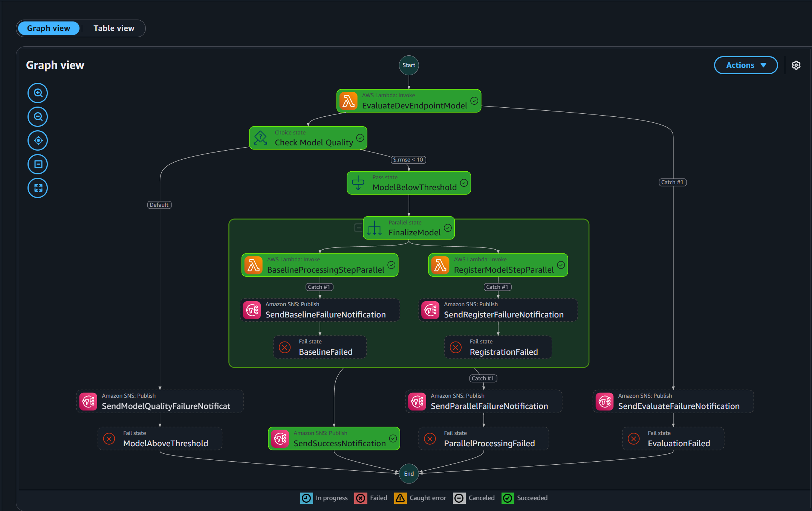812x511 pixels.
Task: Click Catch #1 label above SendParallelFailureNotification
Action: pos(483,378)
